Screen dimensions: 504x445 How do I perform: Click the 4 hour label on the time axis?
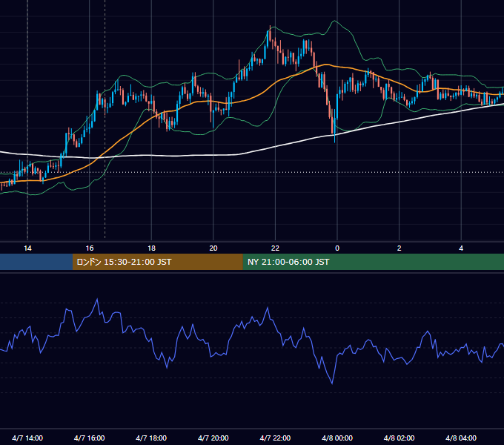pyautogui.click(x=461, y=248)
